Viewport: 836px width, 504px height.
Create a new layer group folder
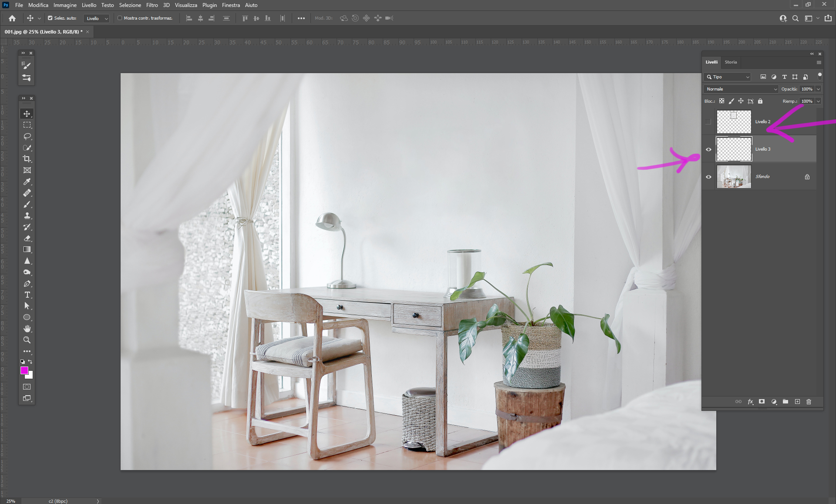pyautogui.click(x=785, y=402)
